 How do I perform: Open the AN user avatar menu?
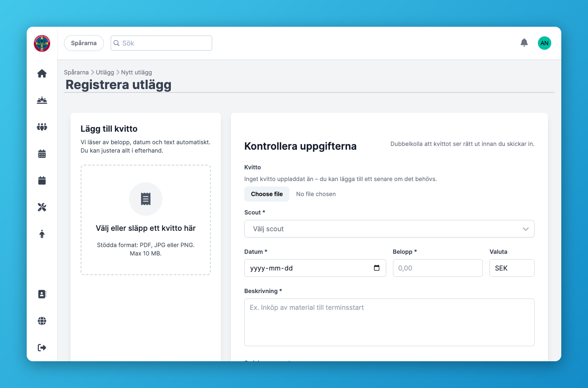coord(545,43)
